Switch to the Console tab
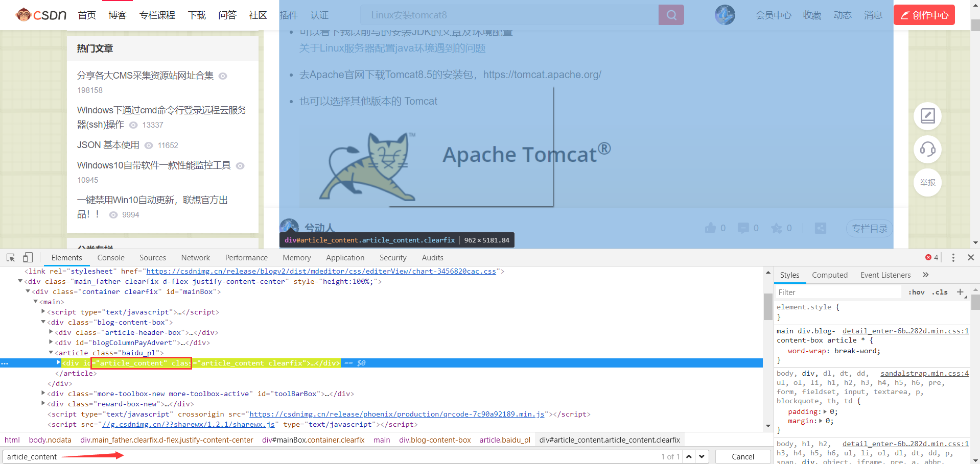Viewport: 980px width, 464px height. pos(111,258)
